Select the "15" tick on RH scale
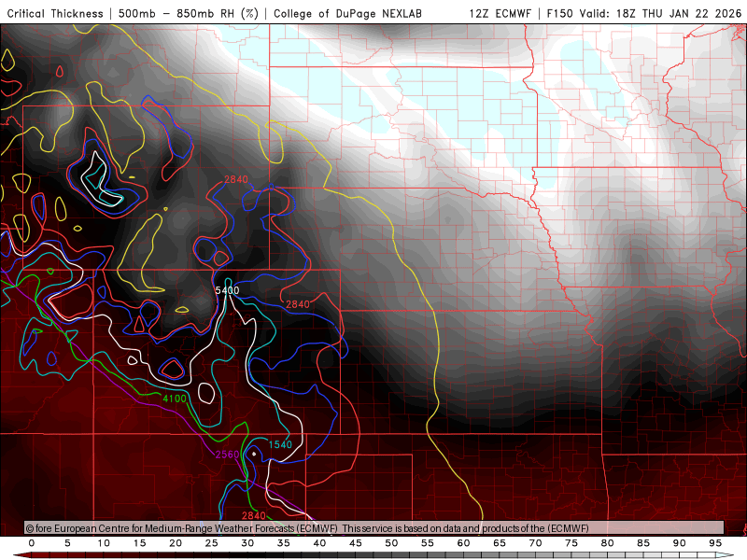The image size is (747, 560). 139,543
